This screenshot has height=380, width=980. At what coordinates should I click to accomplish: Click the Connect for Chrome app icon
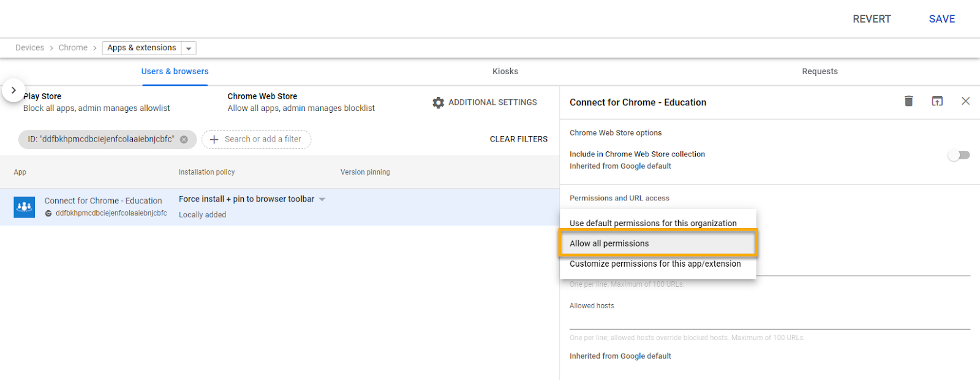24,207
